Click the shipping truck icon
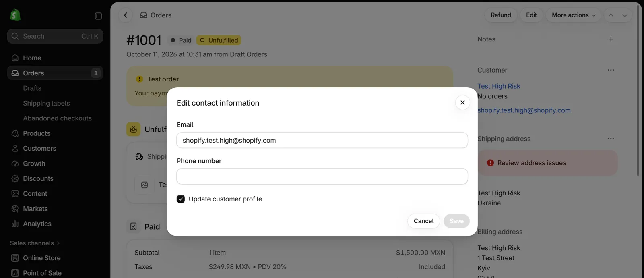The image size is (644, 278). tap(139, 156)
